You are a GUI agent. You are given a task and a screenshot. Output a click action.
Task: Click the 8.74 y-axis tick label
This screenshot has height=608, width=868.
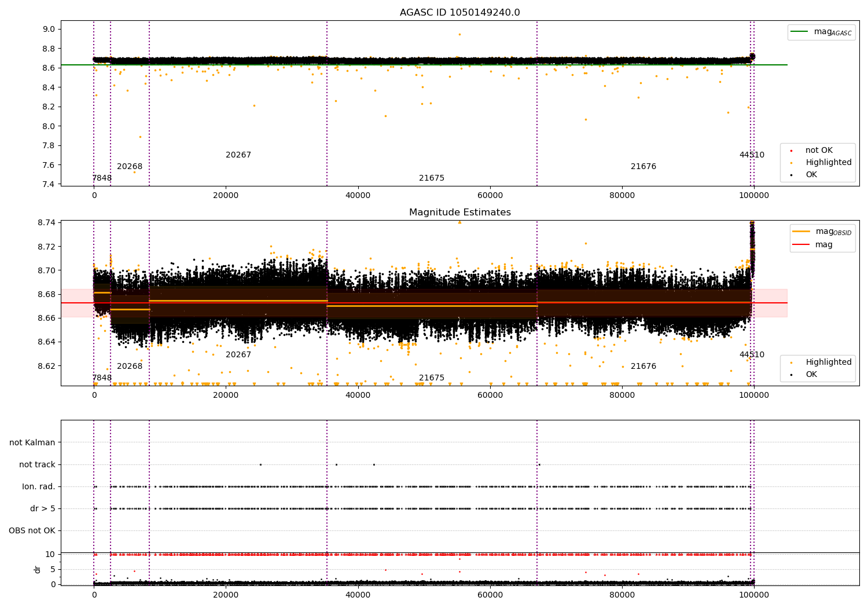tap(47, 223)
